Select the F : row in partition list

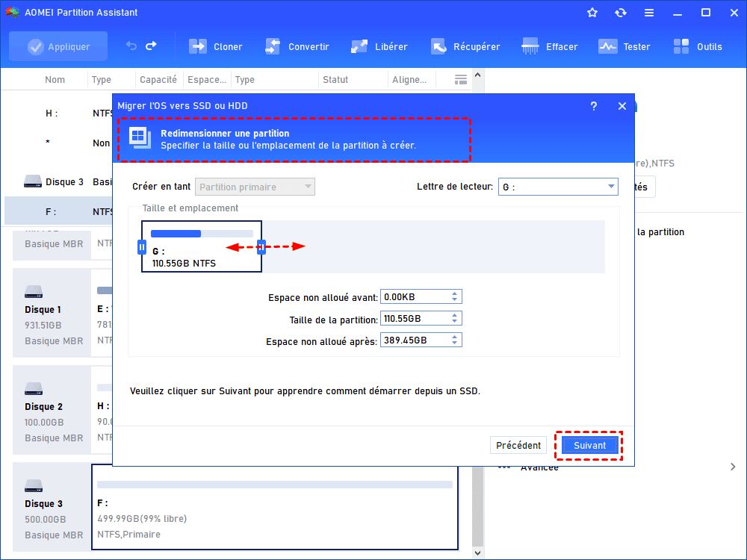58,211
